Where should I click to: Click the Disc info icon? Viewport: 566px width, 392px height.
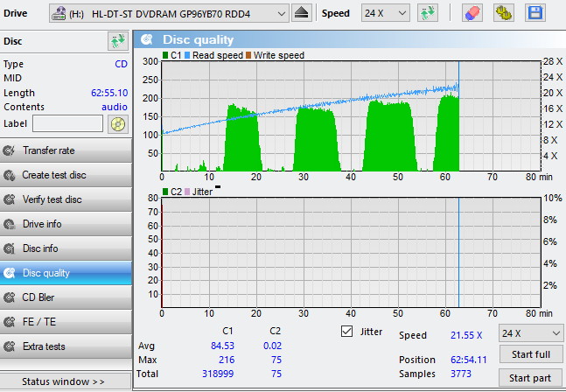[9, 248]
